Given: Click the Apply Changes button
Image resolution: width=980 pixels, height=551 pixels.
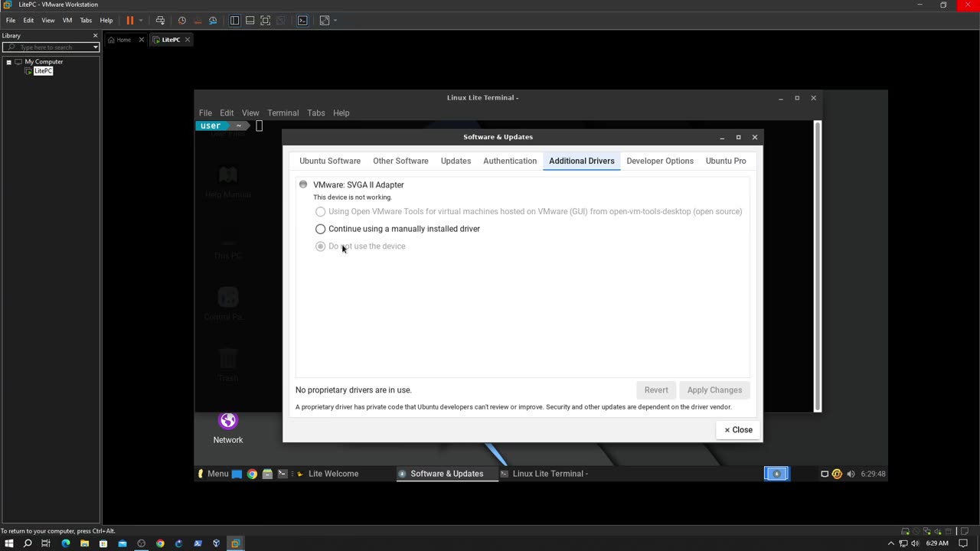Looking at the screenshot, I should [714, 390].
